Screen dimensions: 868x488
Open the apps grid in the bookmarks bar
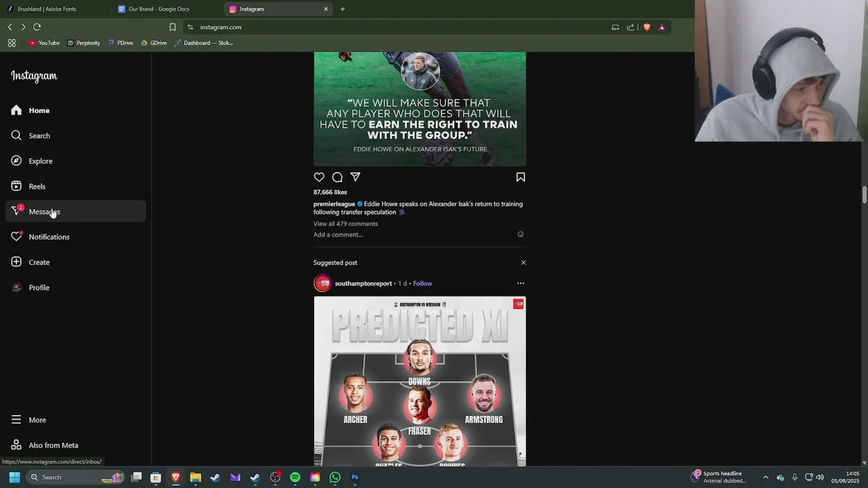12,43
